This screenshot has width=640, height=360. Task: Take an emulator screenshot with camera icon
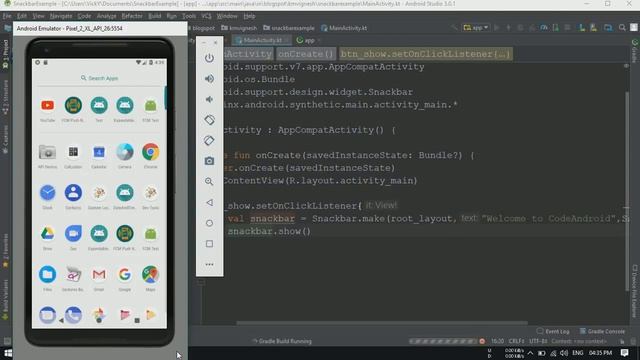click(209, 161)
